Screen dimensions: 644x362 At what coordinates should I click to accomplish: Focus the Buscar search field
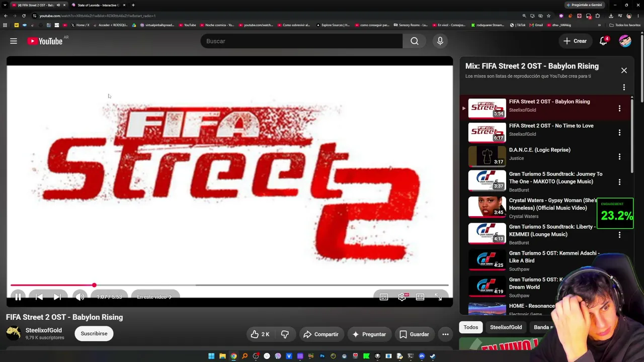301,41
